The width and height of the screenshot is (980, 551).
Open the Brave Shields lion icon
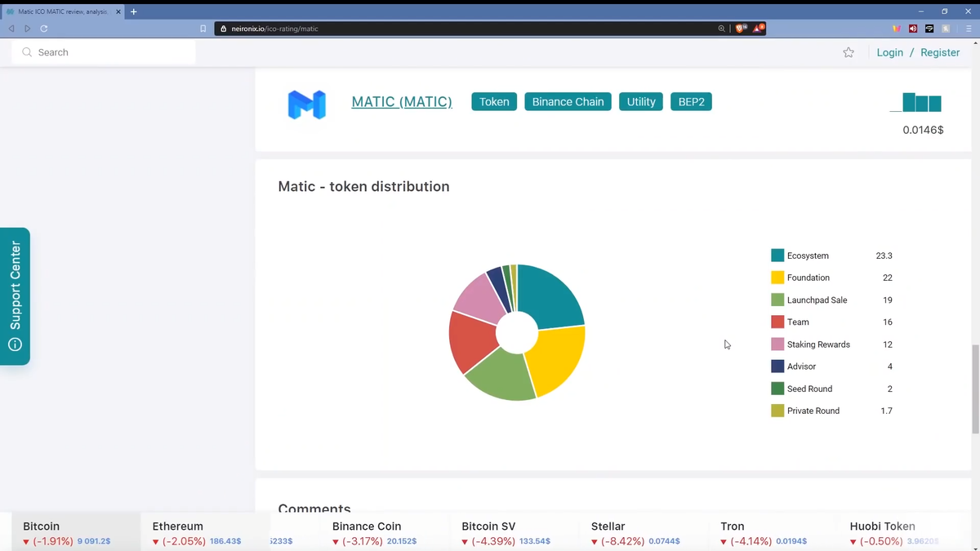tap(741, 28)
